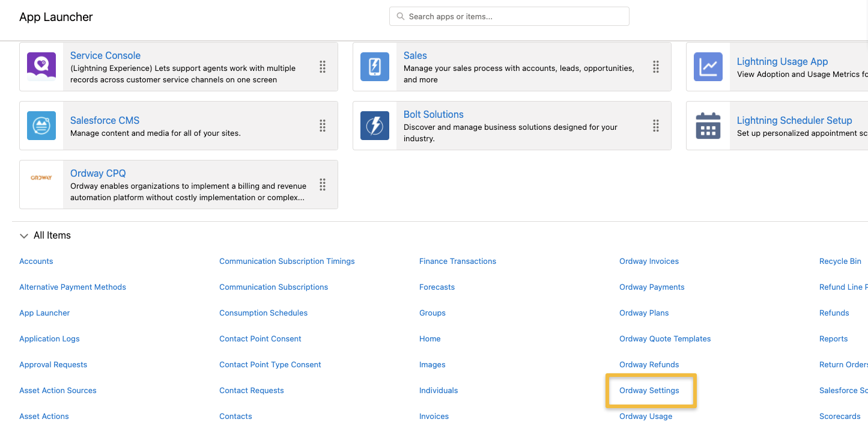The width and height of the screenshot is (868, 434).
Task: Open the Contacts item
Action: [235, 416]
